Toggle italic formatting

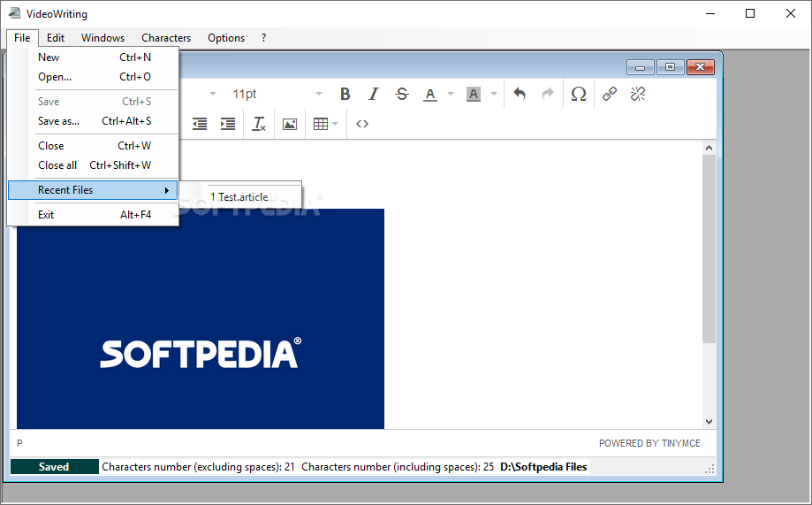click(x=374, y=94)
